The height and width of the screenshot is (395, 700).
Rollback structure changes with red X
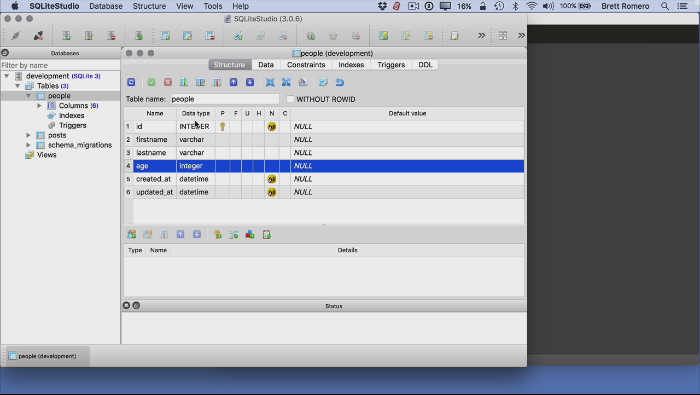pos(168,82)
